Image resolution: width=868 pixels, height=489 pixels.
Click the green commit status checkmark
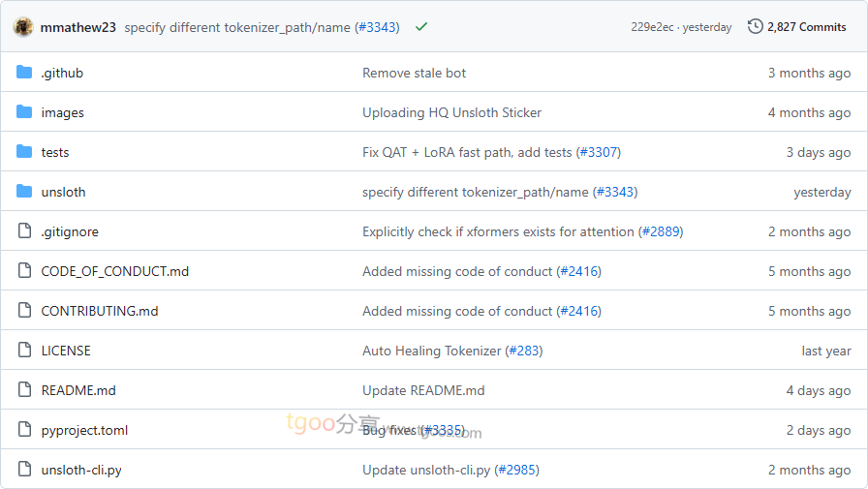(x=421, y=27)
